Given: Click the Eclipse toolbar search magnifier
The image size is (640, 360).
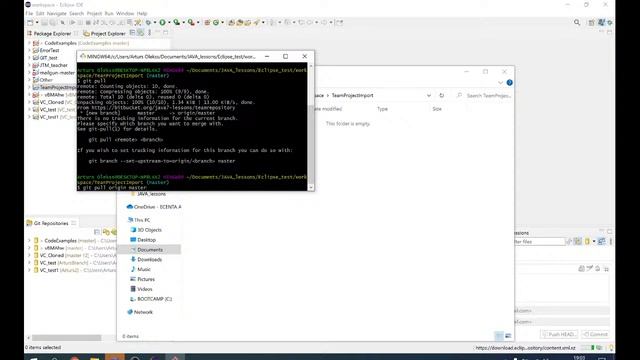Looking at the screenshot, I should coord(577,22).
